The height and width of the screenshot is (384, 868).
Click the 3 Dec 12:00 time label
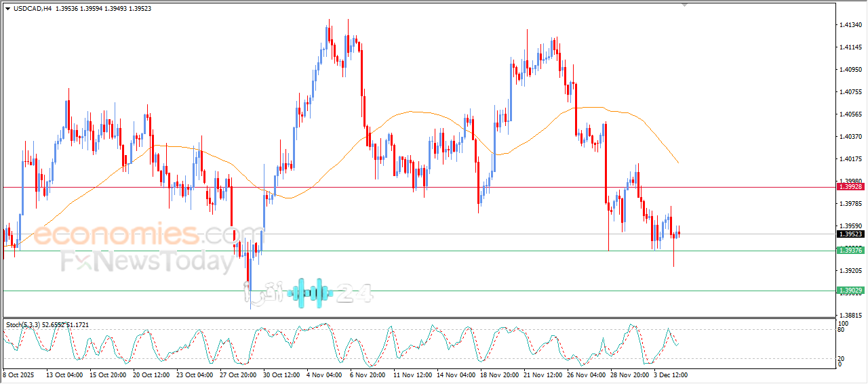point(671,375)
